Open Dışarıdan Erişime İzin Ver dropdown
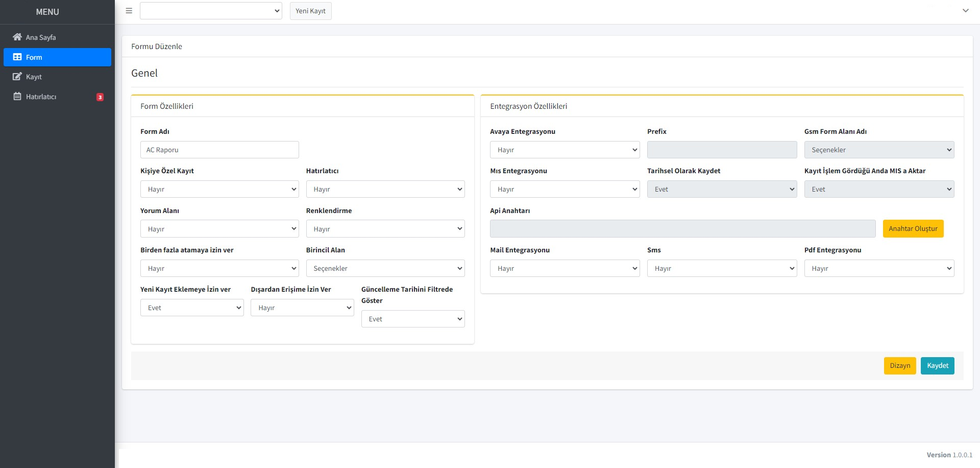 [x=302, y=308]
